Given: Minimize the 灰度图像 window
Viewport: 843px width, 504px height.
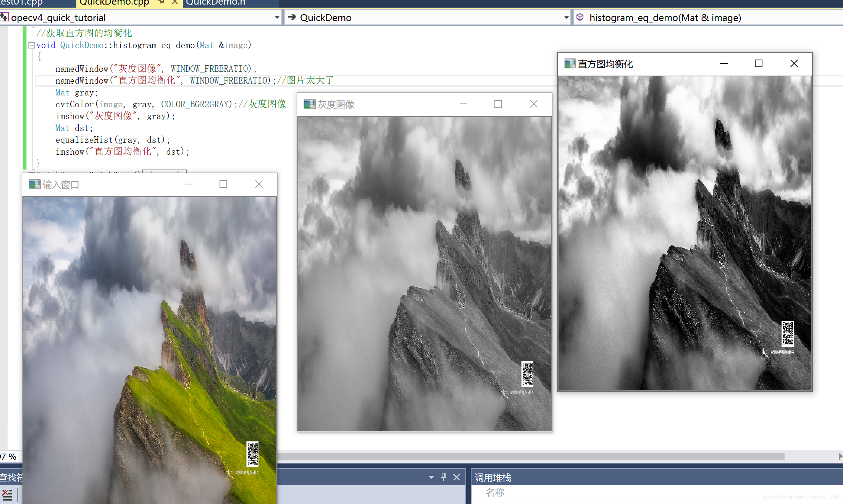Looking at the screenshot, I should [463, 104].
